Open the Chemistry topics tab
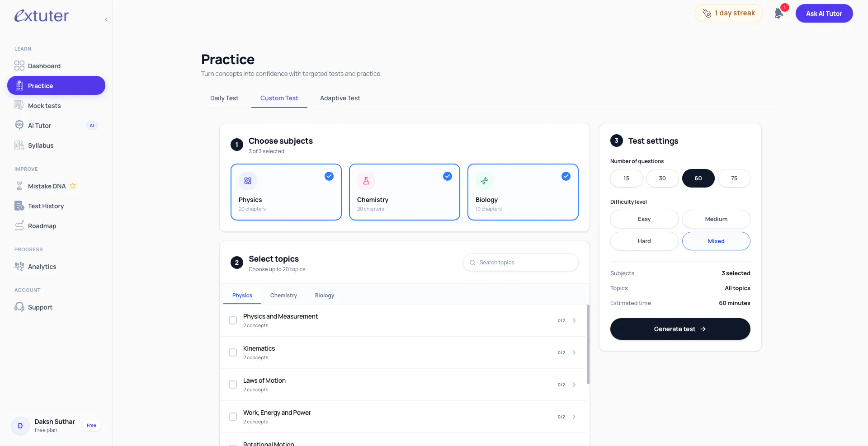Image resolution: width=868 pixels, height=446 pixels. (x=283, y=296)
